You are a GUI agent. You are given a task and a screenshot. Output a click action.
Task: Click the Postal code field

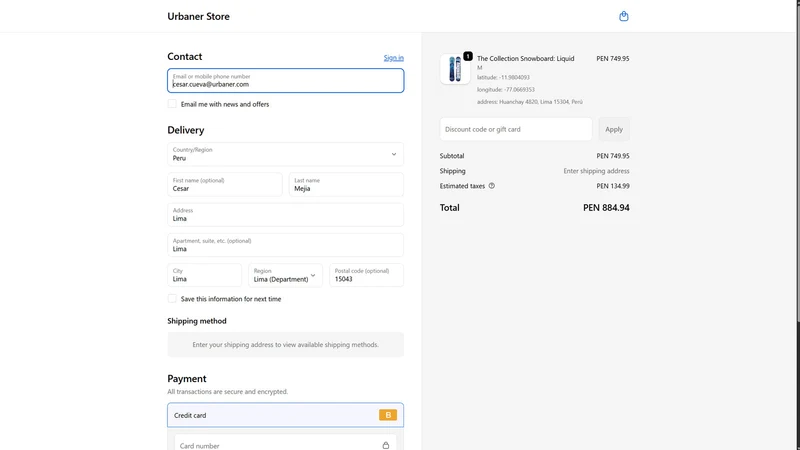point(366,276)
